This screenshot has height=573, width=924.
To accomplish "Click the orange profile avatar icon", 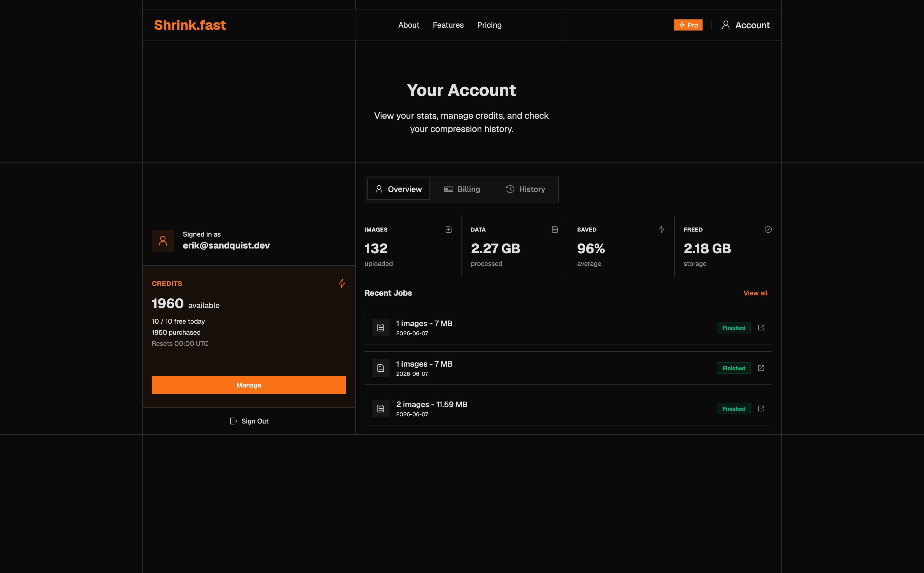I will pyautogui.click(x=163, y=241).
